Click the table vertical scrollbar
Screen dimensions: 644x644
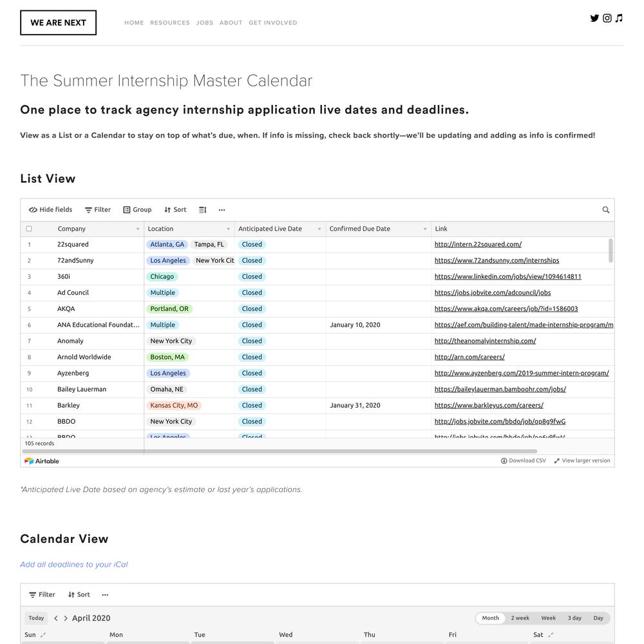tap(611, 251)
